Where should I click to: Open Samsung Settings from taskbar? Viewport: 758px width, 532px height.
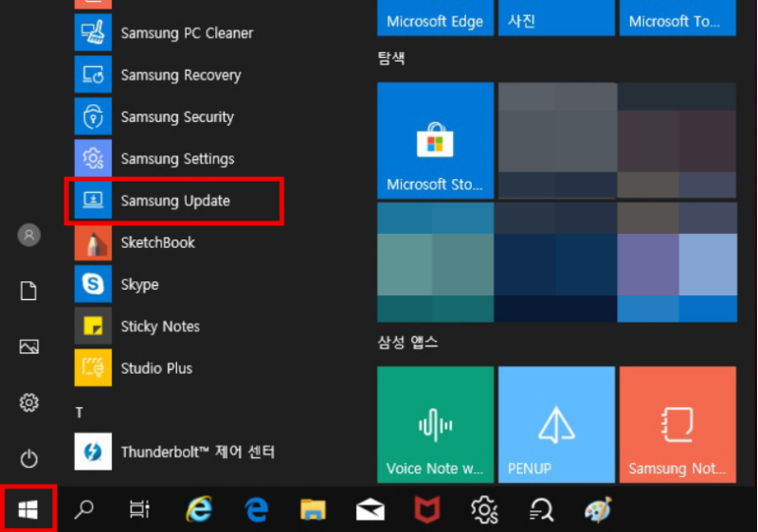484,510
